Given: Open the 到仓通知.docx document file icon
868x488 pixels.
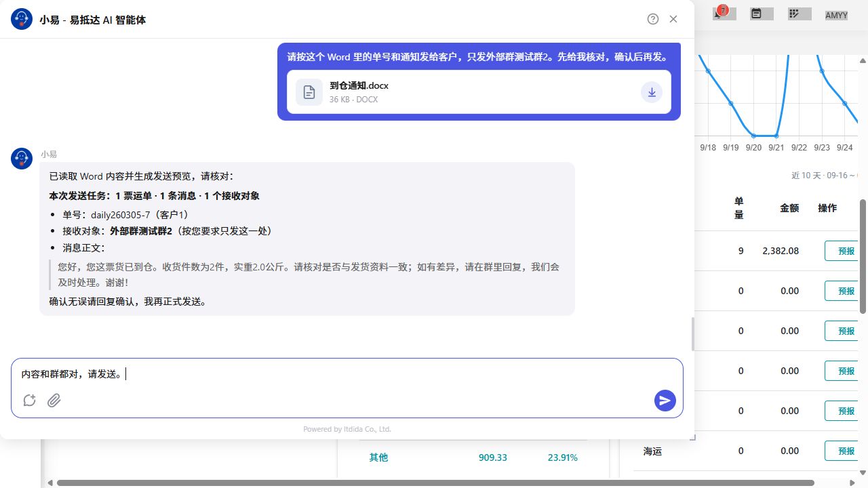Looking at the screenshot, I should click(x=309, y=92).
